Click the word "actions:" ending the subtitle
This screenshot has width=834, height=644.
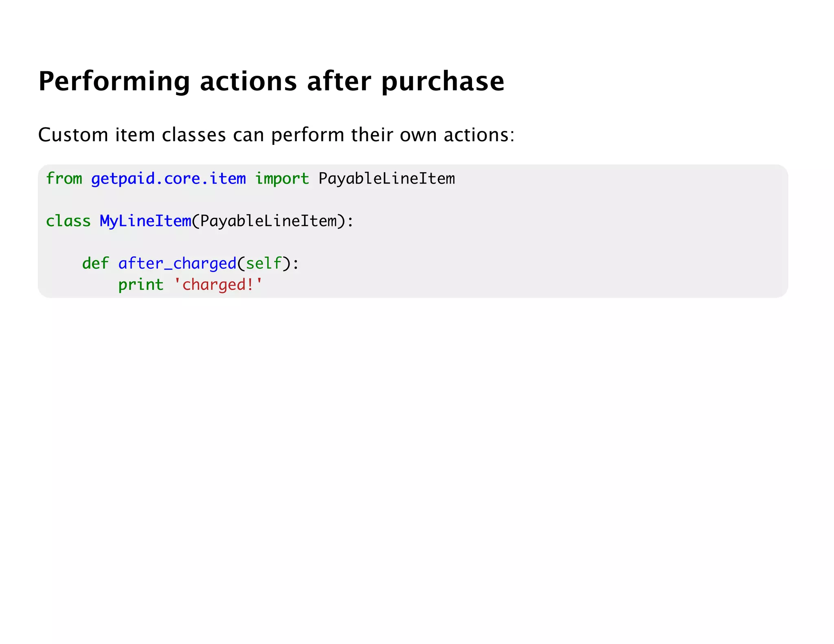479,135
